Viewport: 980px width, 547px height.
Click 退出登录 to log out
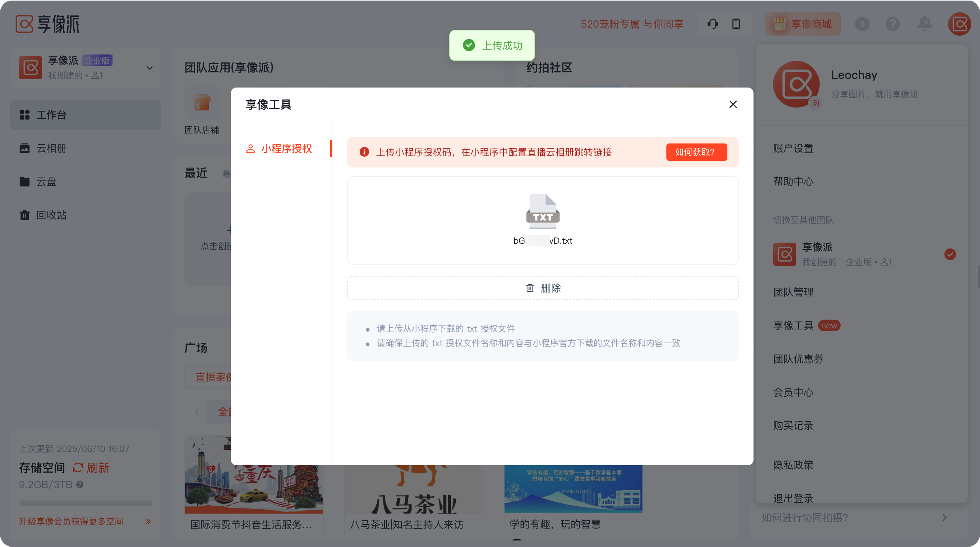coord(793,498)
